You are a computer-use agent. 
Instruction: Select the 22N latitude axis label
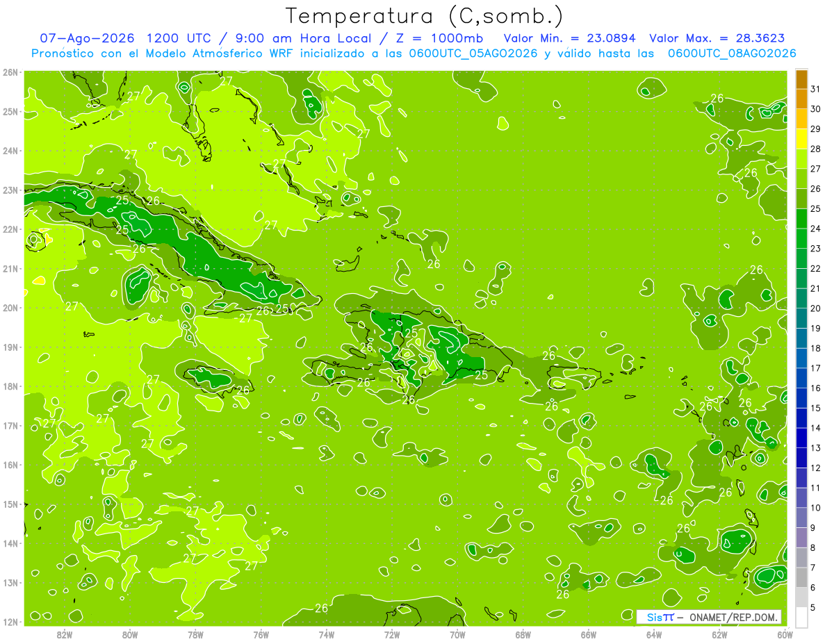coord(10,229)
